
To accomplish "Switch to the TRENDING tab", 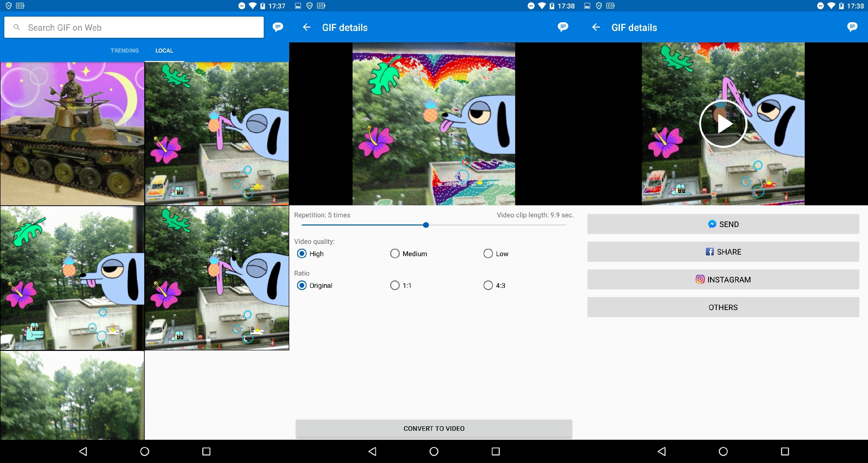I will 125,51.
